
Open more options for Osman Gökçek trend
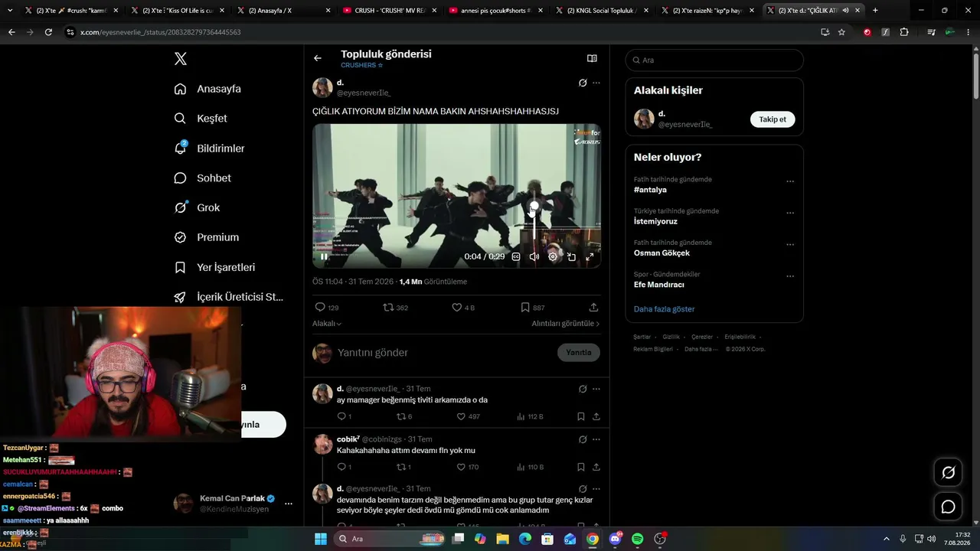(790, 244)
